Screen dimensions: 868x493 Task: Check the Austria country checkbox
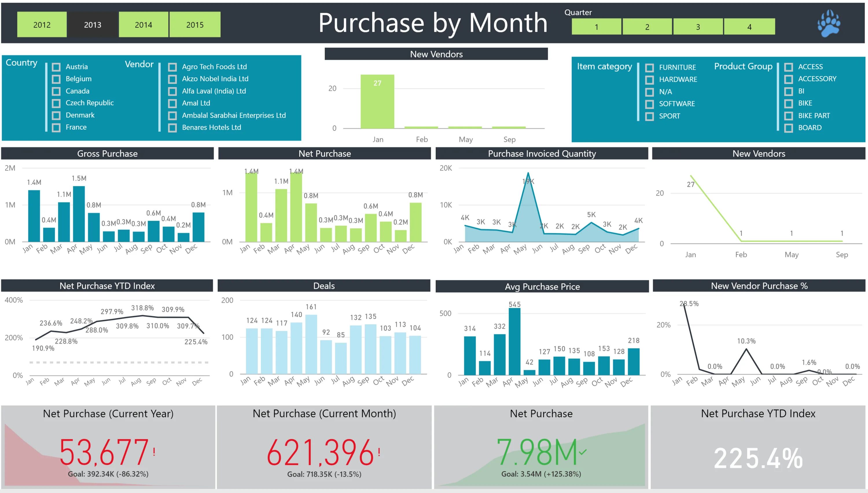pyautogui.click(x=56, y=67)
